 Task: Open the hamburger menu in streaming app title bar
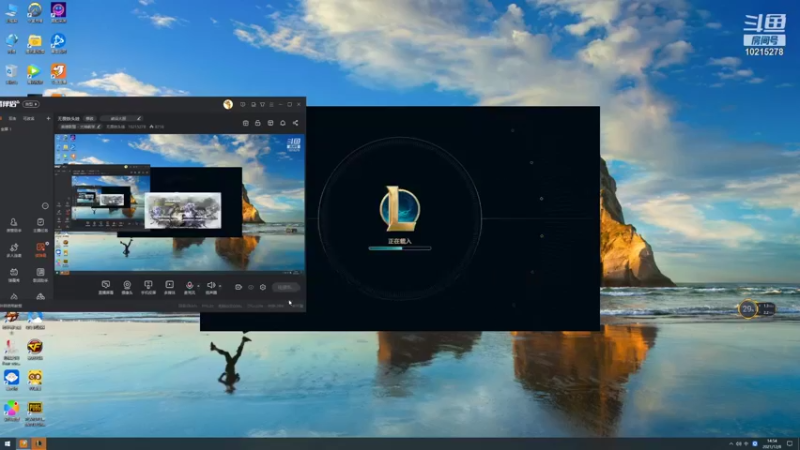(x=271, y=105)
